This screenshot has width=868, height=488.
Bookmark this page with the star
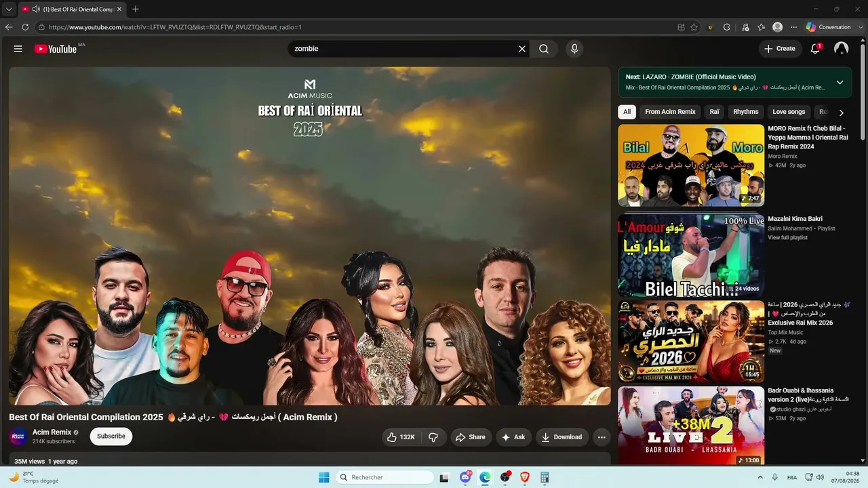[x=694, y=27]
